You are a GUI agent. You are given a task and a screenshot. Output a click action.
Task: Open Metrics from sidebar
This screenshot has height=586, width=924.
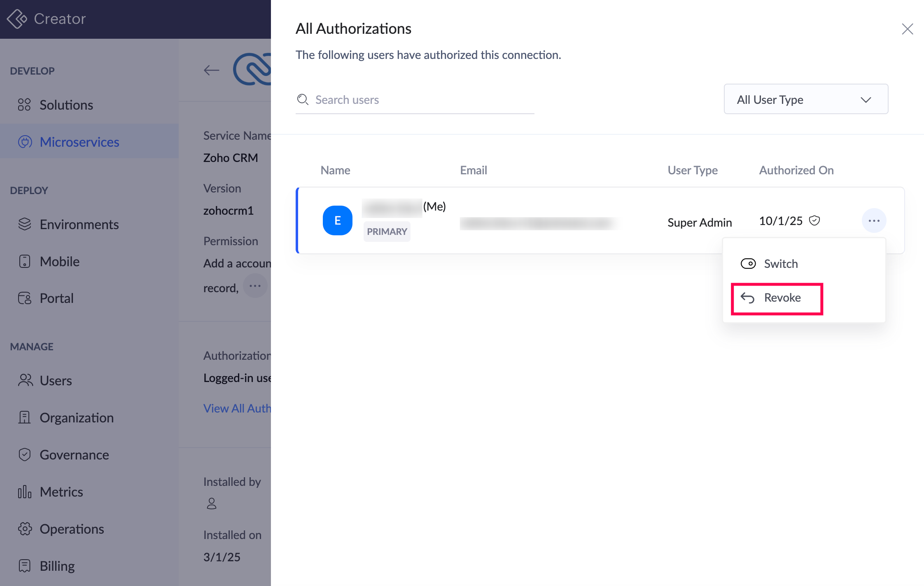coord(61,492)
